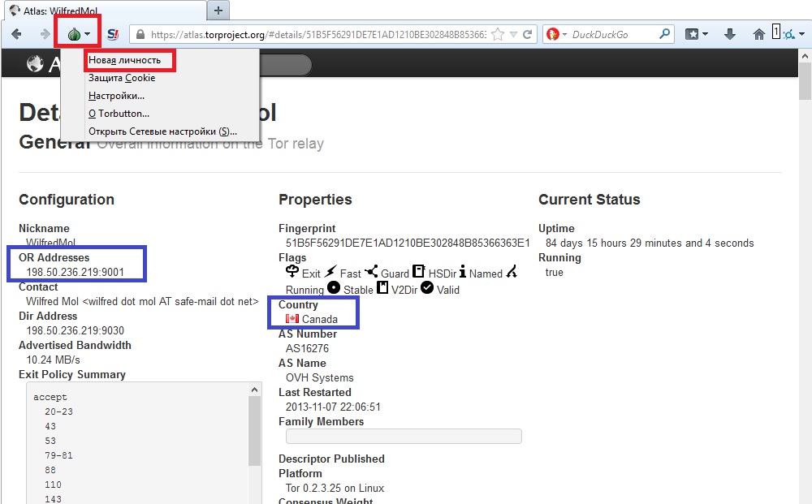Open 'О Torbutton...' menu entry
Screen dimensions: 812x504
pos(119,114)
